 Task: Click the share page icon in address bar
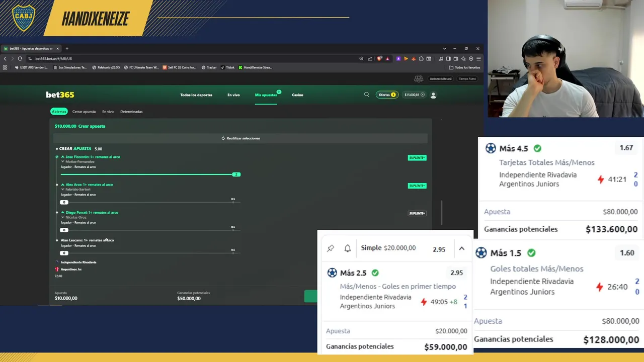click(370, 59)
